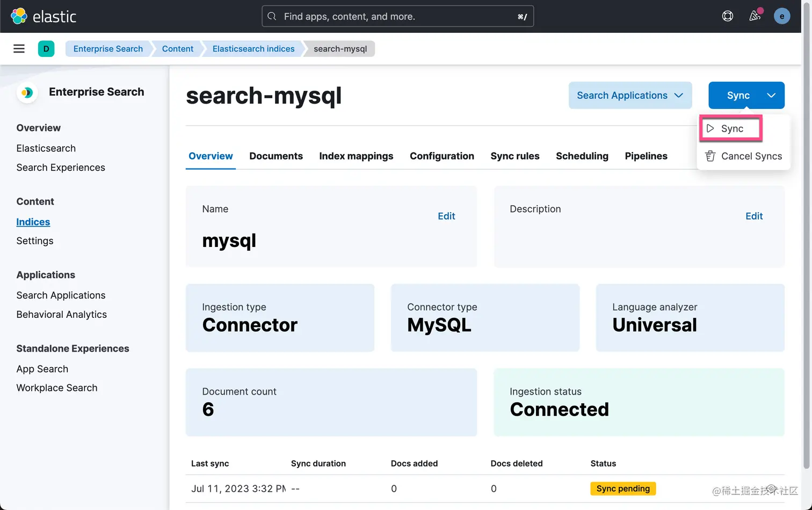This screenshot has height=510, width=812.
Task: Click the Status column header
Action: tap(603, 463)
